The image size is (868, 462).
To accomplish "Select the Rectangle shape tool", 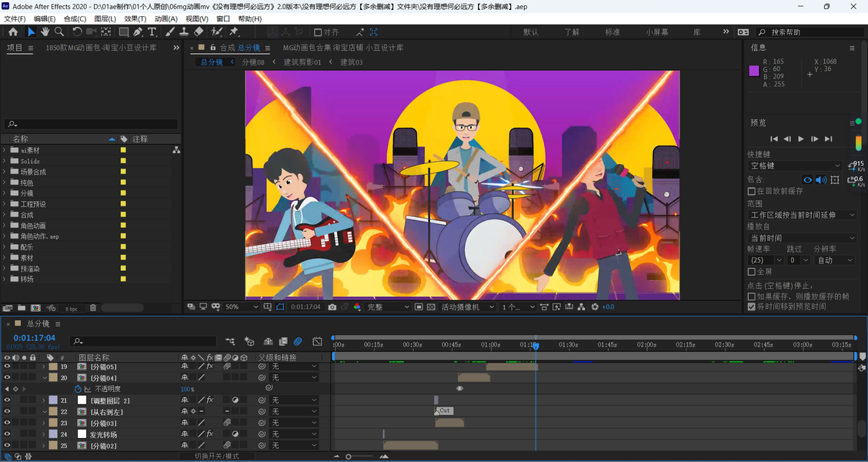I will pyautogui.click(x=124, y=32).
